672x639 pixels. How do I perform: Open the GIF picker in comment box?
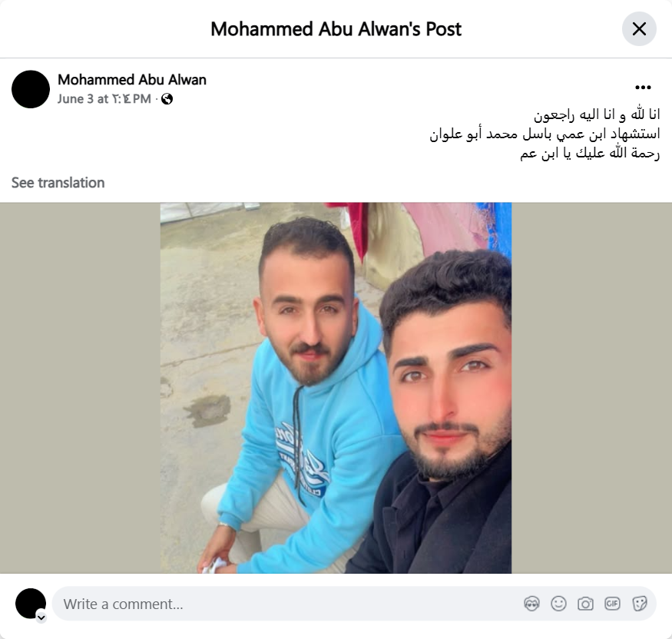(612, 604)
